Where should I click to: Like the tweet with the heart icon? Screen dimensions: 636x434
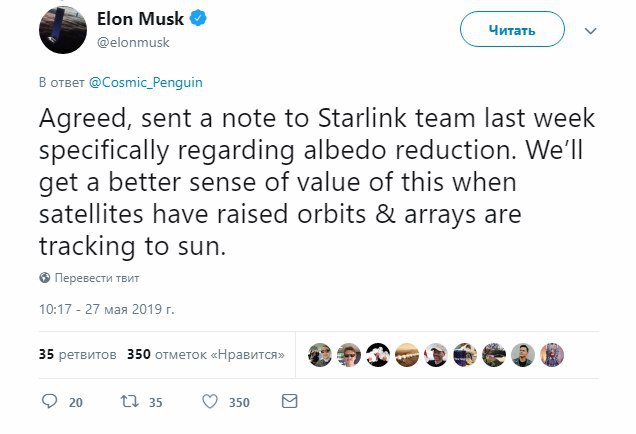210,402
